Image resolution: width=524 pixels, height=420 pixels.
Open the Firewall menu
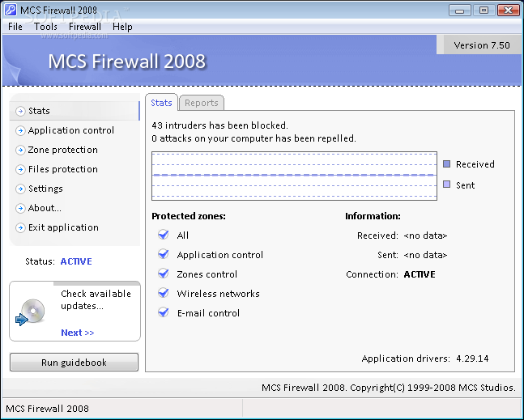[x=85, y=27]
